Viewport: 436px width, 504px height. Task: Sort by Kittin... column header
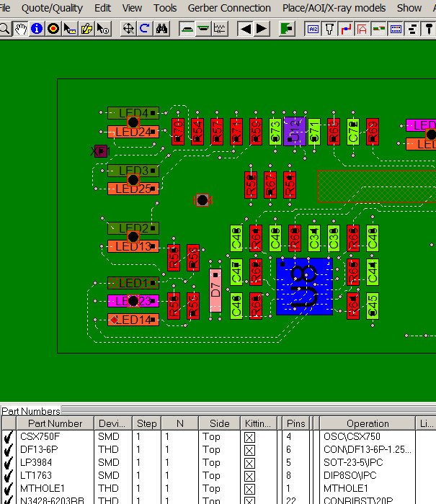pyautogui.click(x=258, y=423)
